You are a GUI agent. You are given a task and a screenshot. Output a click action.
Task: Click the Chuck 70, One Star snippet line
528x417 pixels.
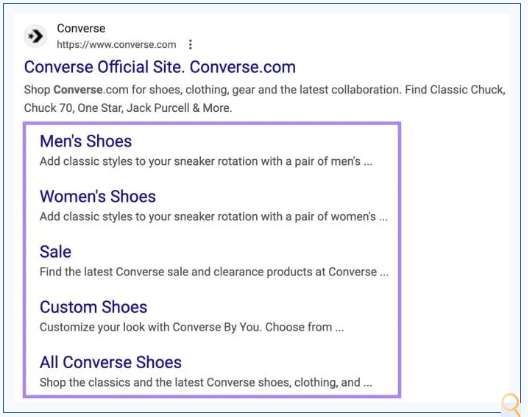[x=128, y=108]
